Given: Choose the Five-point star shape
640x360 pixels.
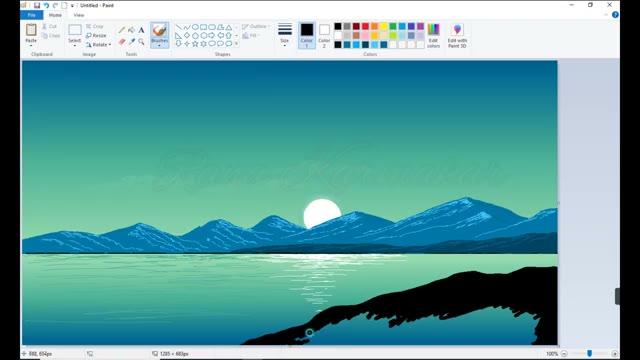Looking at the screenshot, I should point(195,44).
